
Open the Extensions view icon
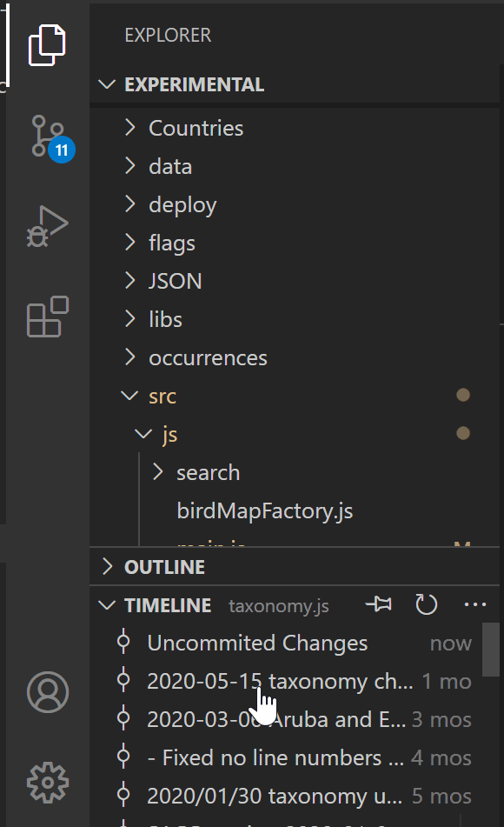click(48, 317)
